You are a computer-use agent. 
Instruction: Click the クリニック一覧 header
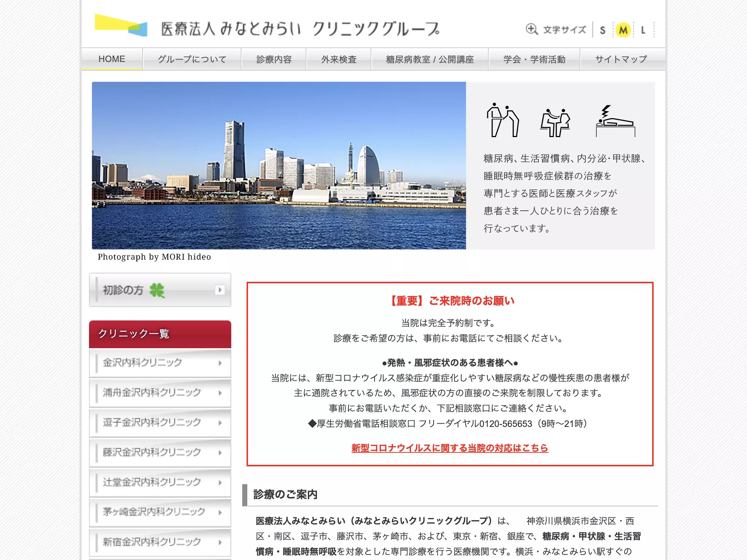pos(160,334)
